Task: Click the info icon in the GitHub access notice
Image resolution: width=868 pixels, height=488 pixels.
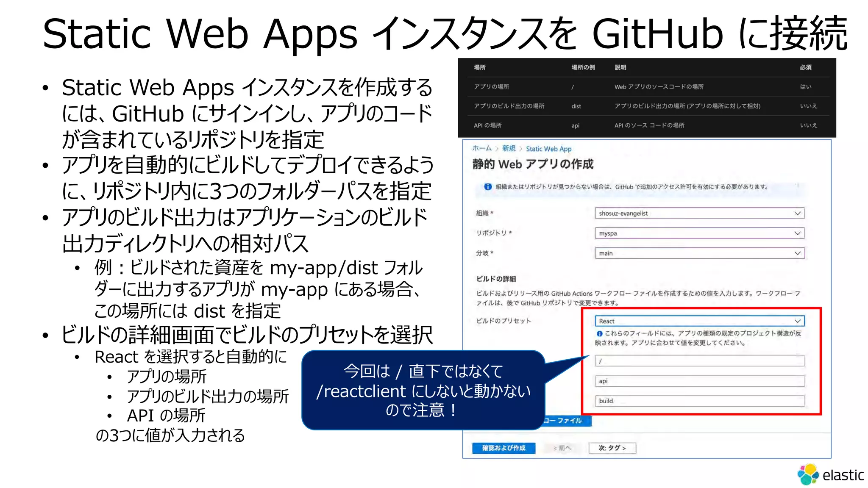Action: coord(488,187)
